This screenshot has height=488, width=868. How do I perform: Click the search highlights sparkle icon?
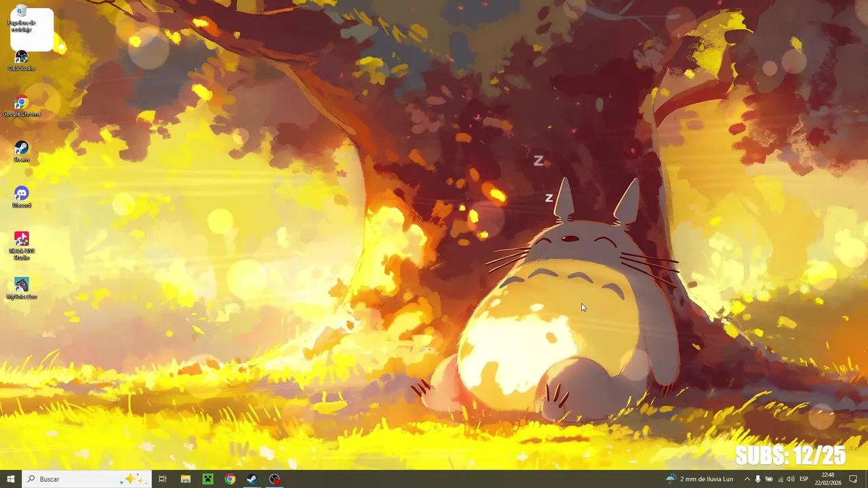(132, 479)
